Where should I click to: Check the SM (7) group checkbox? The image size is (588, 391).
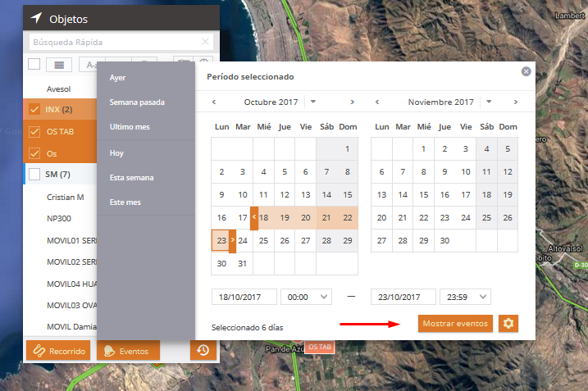34,175
